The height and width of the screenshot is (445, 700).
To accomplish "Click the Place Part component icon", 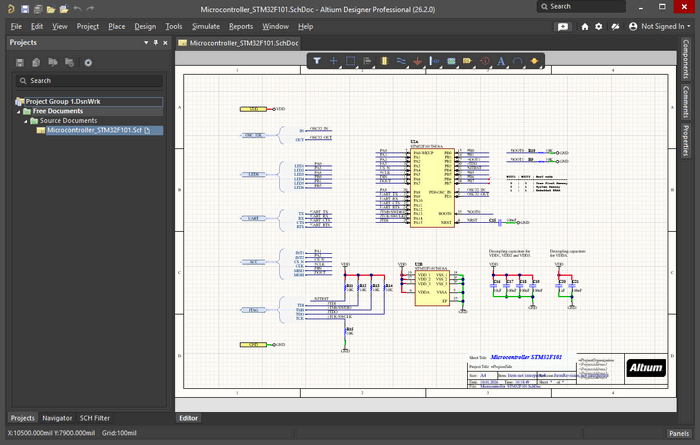I will click(384, 61).
